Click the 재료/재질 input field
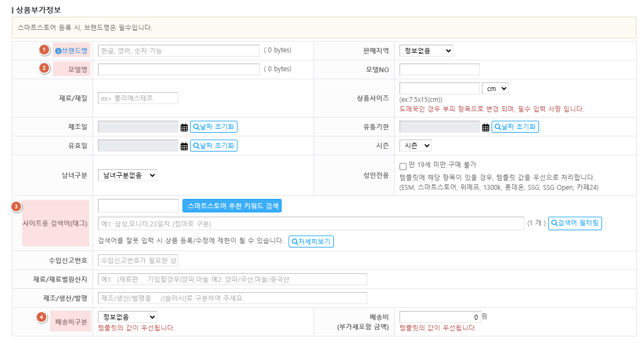644x352 pixels. click(x=138, y=98)
